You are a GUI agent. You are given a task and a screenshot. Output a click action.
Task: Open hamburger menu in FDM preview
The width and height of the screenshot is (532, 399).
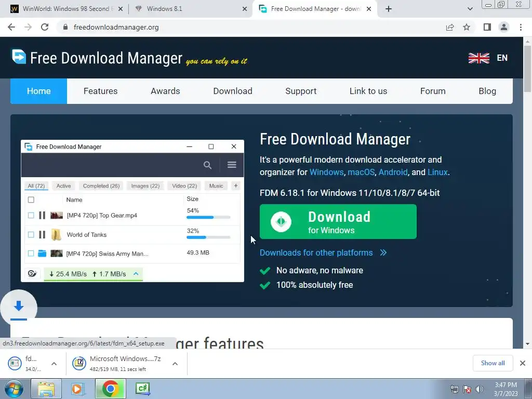(x=232, y=165)
